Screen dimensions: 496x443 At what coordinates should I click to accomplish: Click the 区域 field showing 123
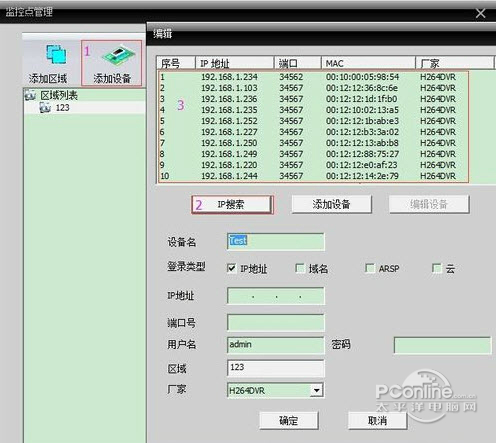click(276, 368)
